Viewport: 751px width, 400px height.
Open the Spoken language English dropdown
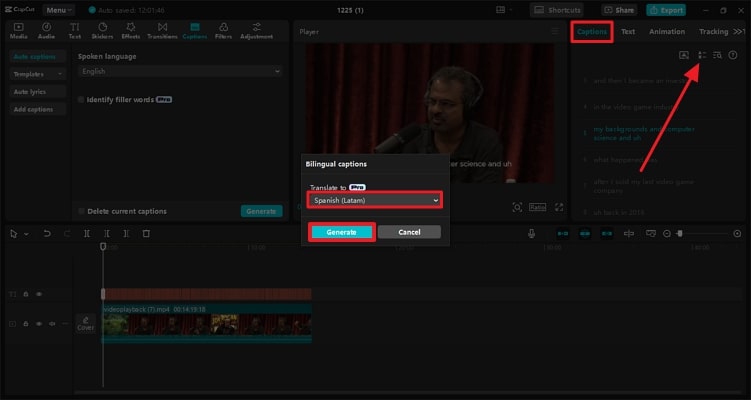tap(180, 71)
